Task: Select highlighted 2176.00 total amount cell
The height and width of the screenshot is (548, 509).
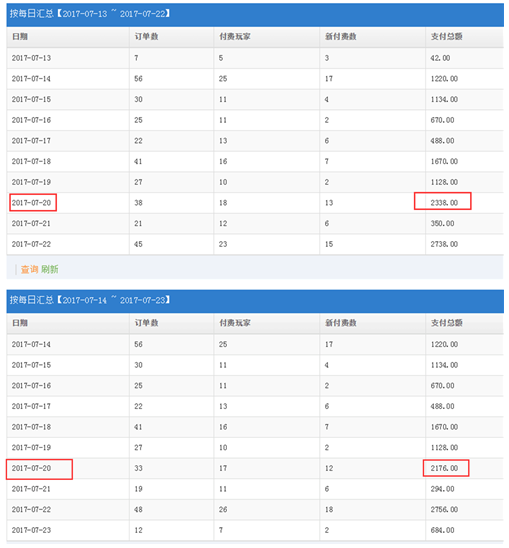Action: pyautogui.click(x=446, y=468)
